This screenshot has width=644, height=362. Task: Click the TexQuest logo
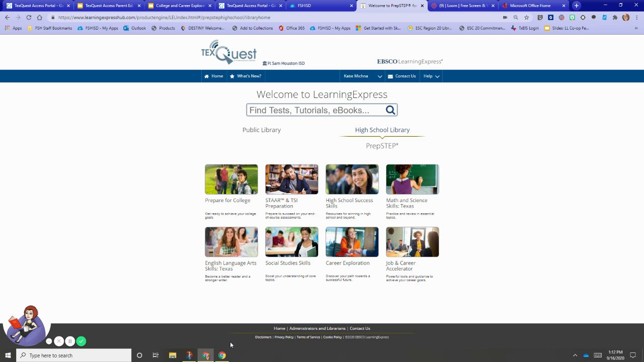tap(229, 52)
